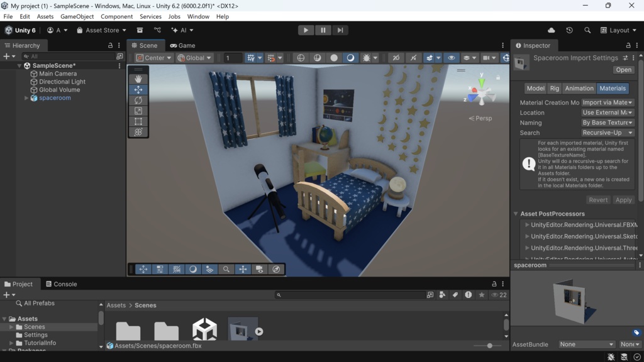Click the Hierarchy search field
The height and width of the screenshot is (362, 644).
[68, 56]
